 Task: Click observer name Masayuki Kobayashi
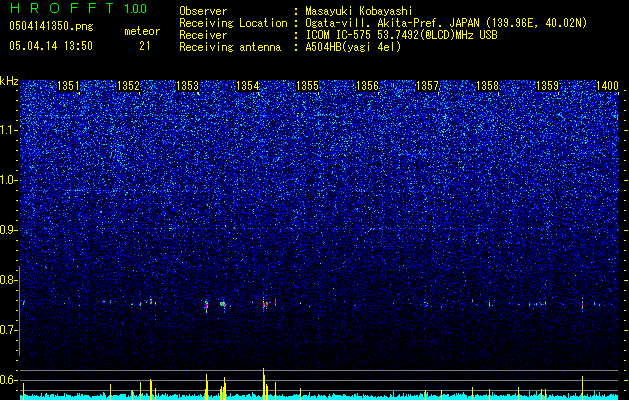tap(359, 11)
